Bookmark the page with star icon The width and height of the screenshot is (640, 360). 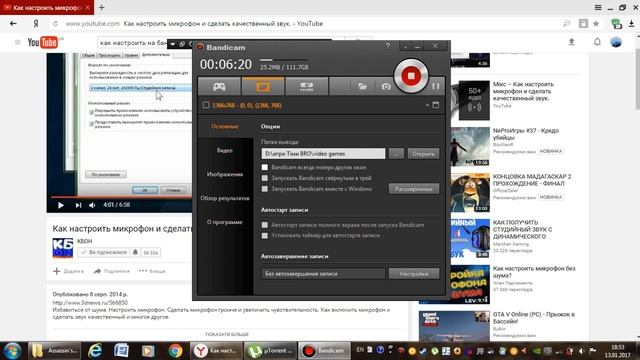coord(596,24)
